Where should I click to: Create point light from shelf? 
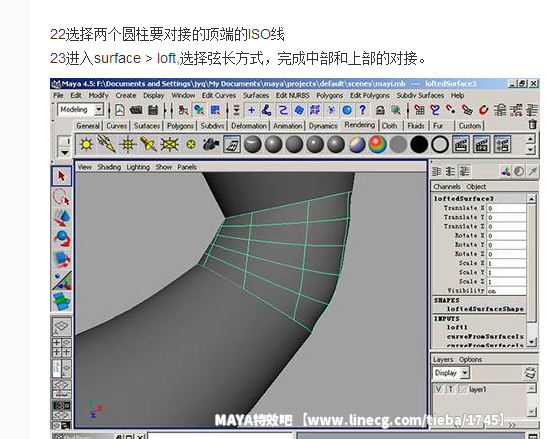tap(127, 144)
